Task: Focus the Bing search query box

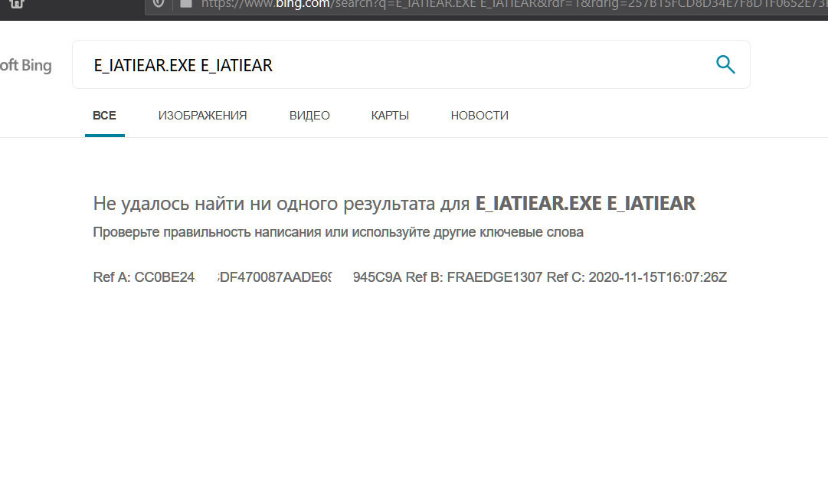Action: click(383, 65)
